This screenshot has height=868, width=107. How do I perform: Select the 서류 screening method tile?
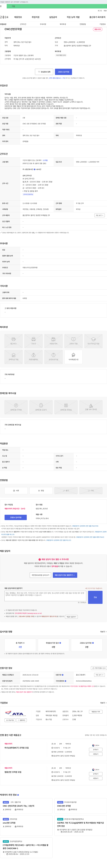[x=16, y=491]
